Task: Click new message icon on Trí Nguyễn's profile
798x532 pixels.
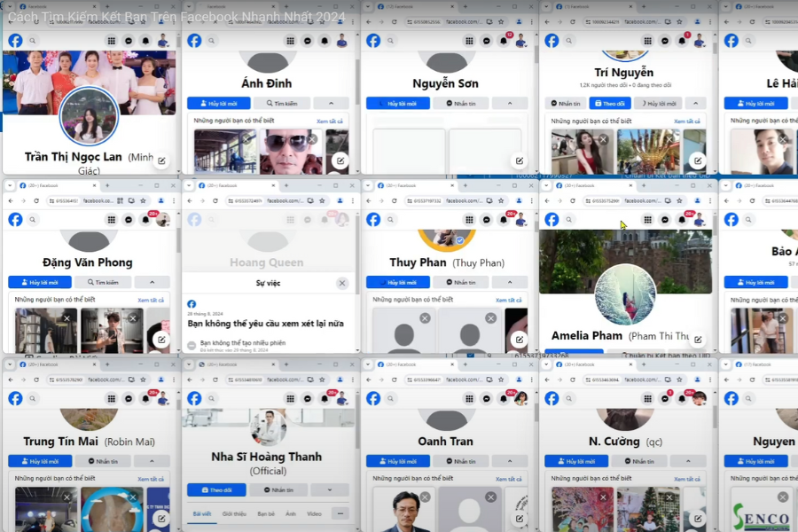Action: click(698, 160)
